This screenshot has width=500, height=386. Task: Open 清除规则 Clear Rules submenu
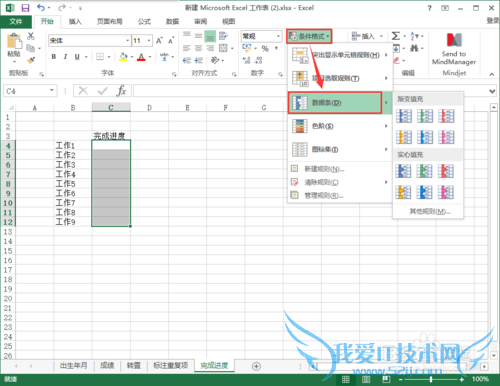pos(340,182)
